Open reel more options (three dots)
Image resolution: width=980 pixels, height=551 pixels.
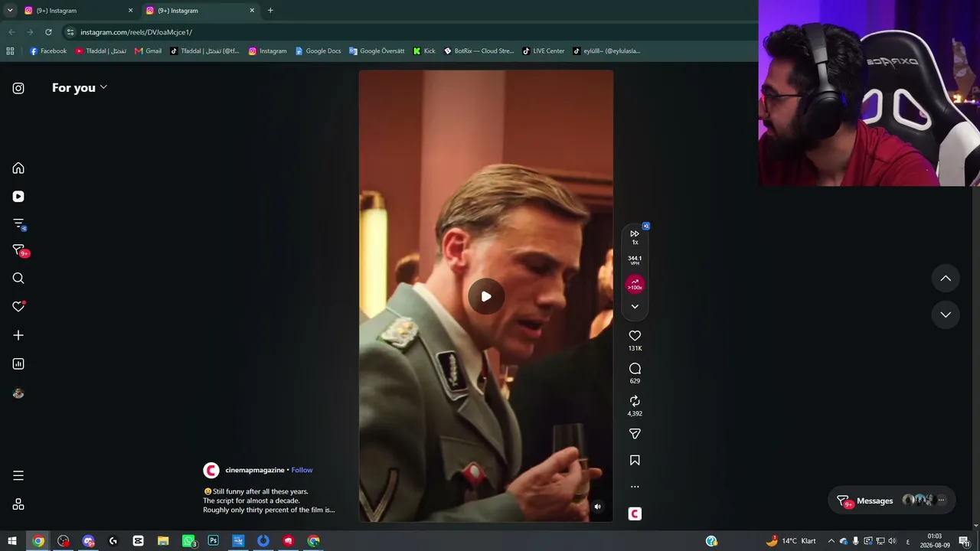[x=635, y=487]
